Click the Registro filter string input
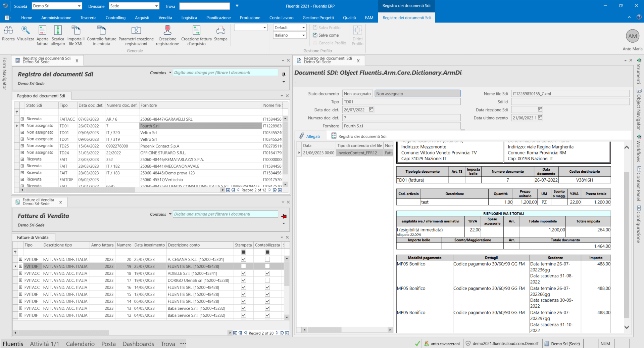The image size is (644, 348). (x=226, y=73)
